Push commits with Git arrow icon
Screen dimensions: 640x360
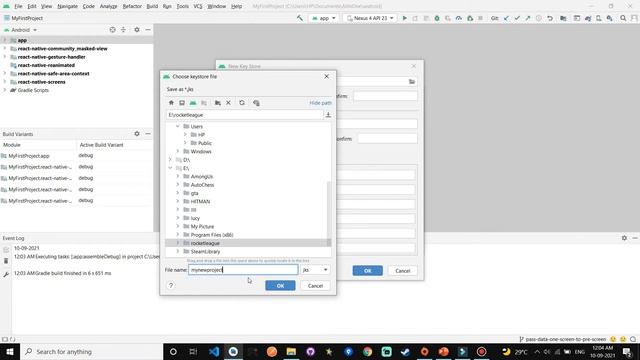(528, 18)
